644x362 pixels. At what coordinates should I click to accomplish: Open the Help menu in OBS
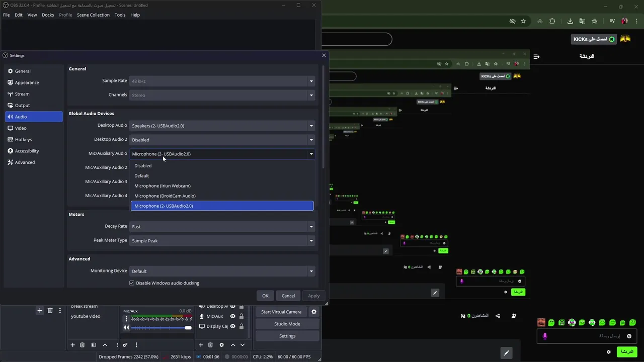(135, 15)
